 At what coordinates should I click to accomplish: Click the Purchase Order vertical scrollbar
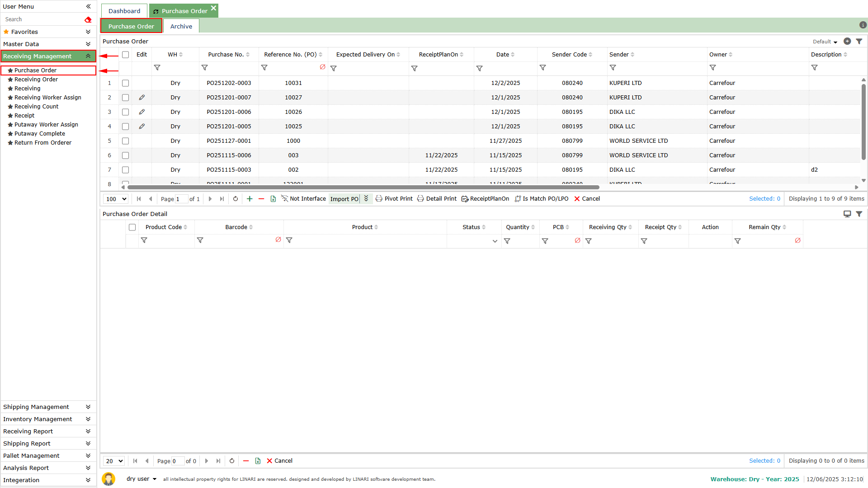point(863,122)
